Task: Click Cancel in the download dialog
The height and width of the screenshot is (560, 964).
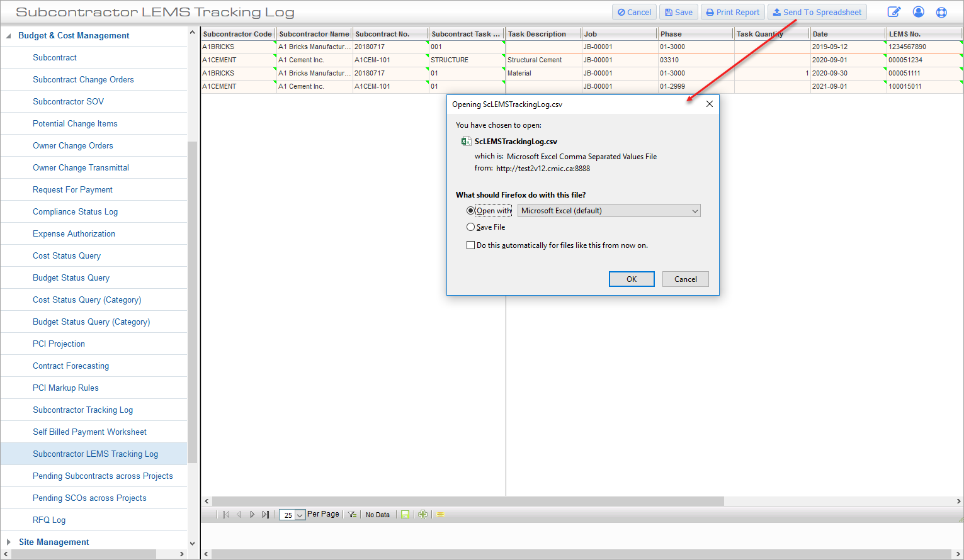Action: (x=686, y=279)
